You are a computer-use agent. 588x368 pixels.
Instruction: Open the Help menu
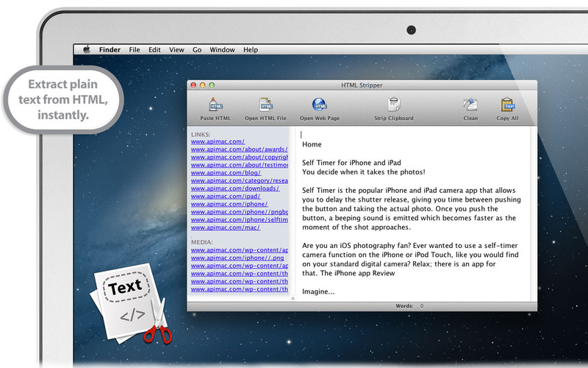[251, 49]
